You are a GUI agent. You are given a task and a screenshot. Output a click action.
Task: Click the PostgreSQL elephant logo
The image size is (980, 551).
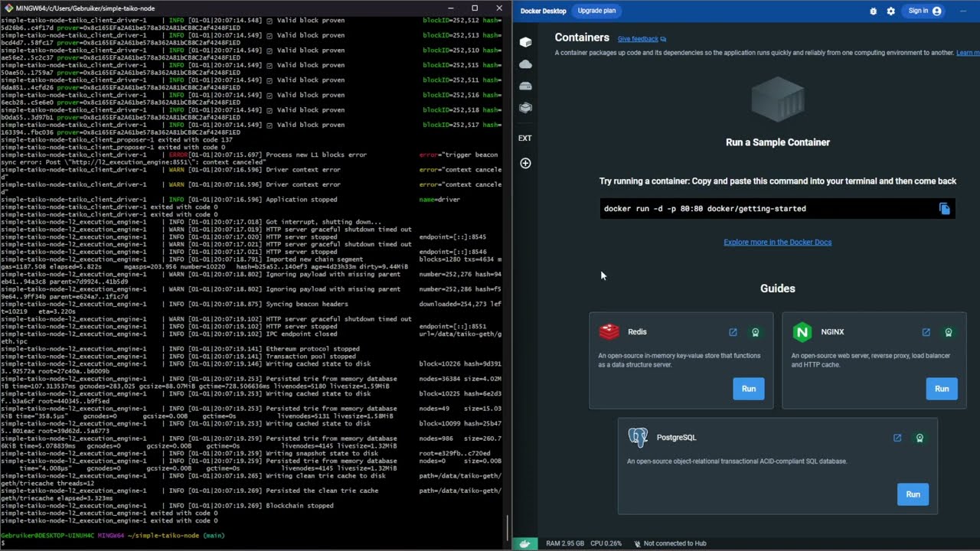tap(638, 437)
